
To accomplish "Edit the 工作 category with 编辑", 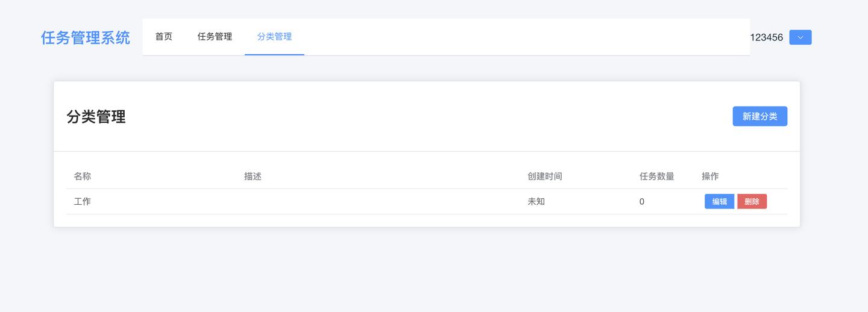I will click(x=719, y=202).
